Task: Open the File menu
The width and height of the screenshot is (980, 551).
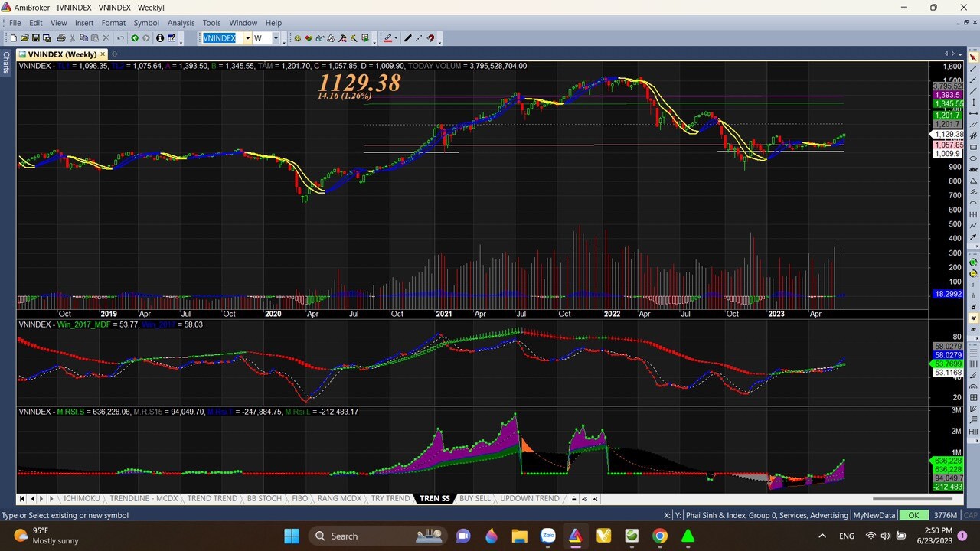Action: coord(15,23)
